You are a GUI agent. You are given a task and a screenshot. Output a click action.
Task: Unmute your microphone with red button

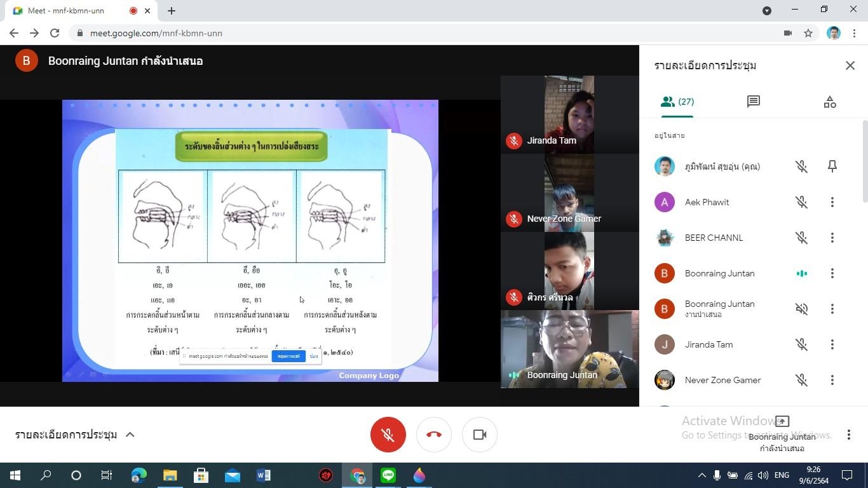388,435
